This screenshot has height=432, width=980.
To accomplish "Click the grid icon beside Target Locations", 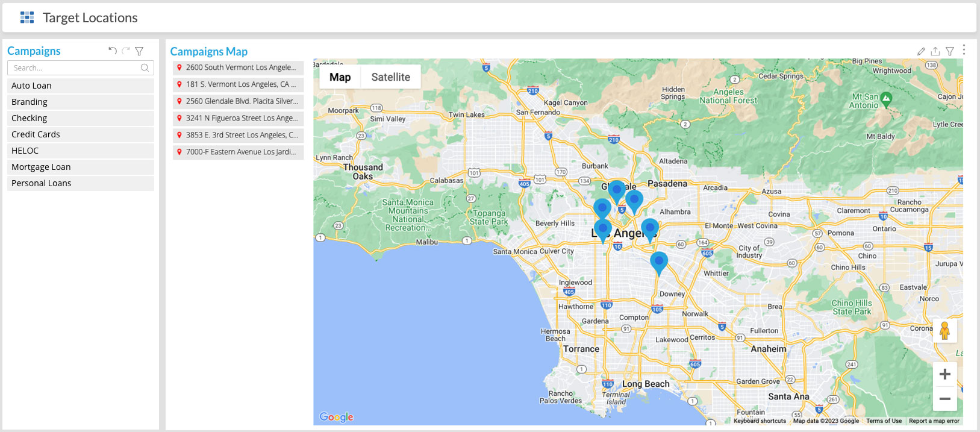I will click(x=27, y=17).
